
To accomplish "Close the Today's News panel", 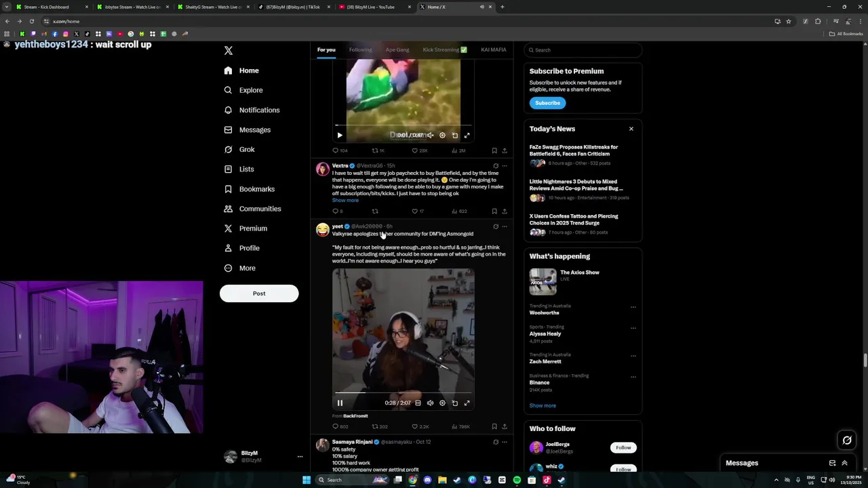I will click(631, 129).
